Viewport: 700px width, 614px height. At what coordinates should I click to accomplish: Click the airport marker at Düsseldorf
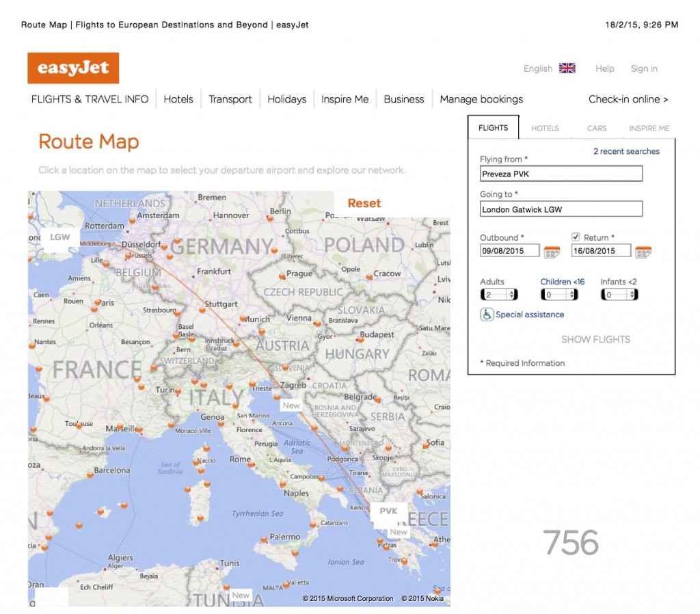(x=164, y=247)
